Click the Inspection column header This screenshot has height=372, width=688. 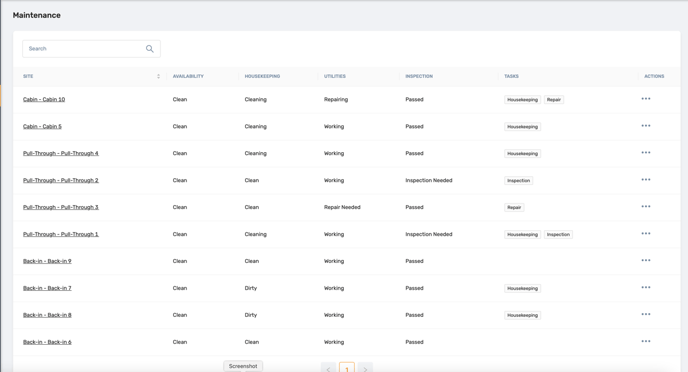[x=419, y=76]
